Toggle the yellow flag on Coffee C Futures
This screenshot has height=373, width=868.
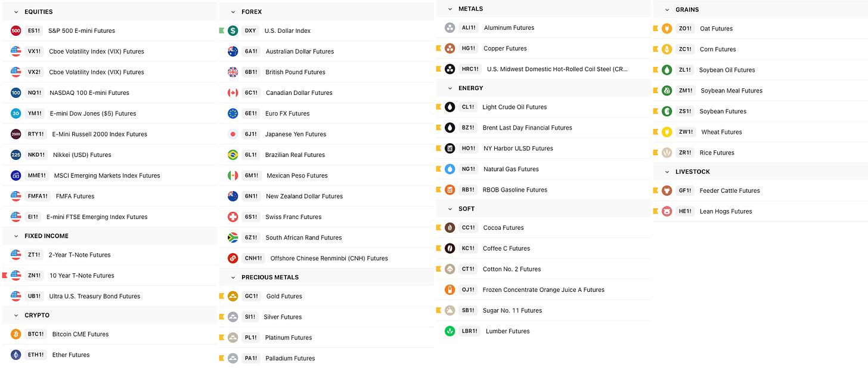438,248
